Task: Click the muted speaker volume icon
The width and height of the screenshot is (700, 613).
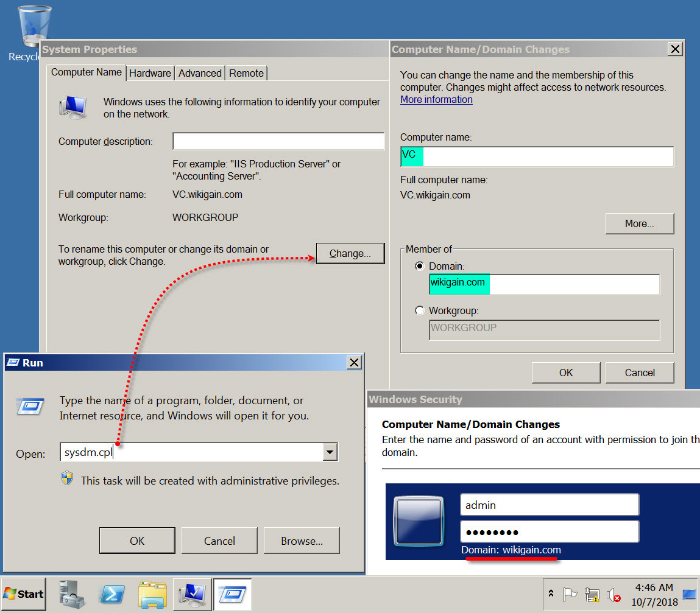Action: [x=613, y=595]
